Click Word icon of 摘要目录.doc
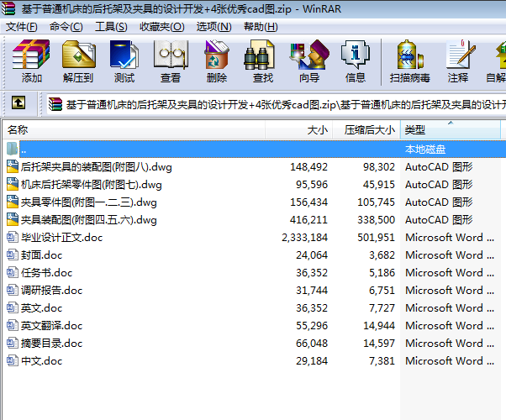Image resolution: width=506 pixels, height=420 pixels. pyautogui.click(x=13, y=343)
